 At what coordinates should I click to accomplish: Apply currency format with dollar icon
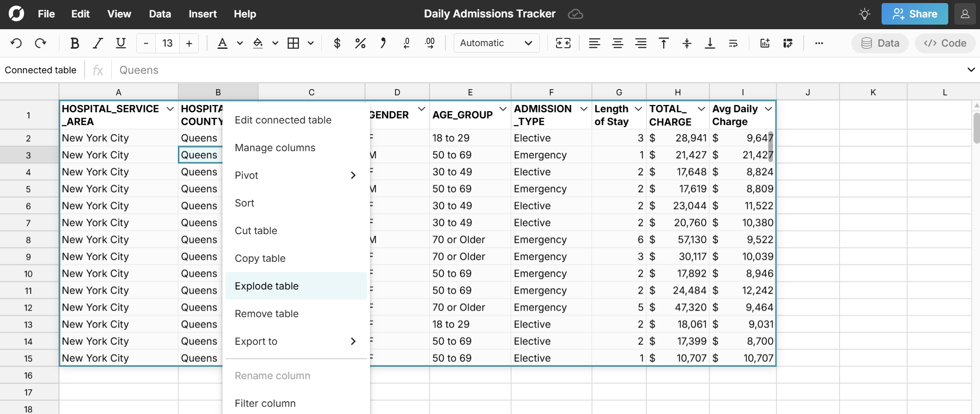tap(337, 43)
